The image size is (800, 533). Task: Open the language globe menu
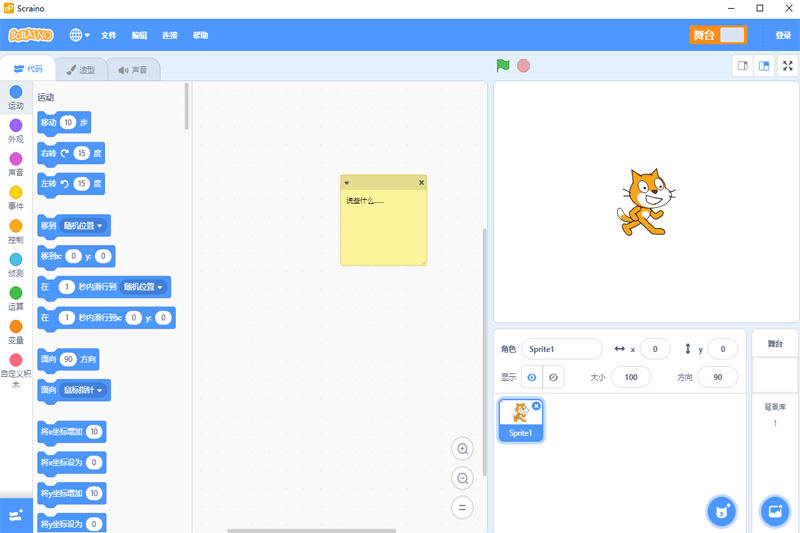tap(80, 35)
